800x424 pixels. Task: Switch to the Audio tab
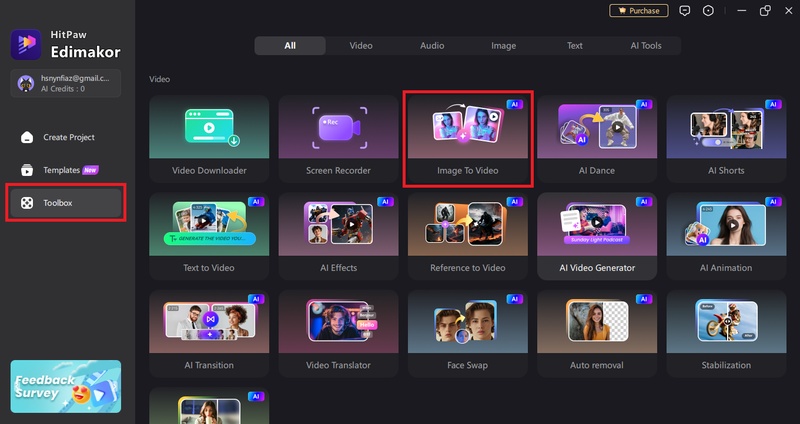pyautogui.click(x=432, y=45)
